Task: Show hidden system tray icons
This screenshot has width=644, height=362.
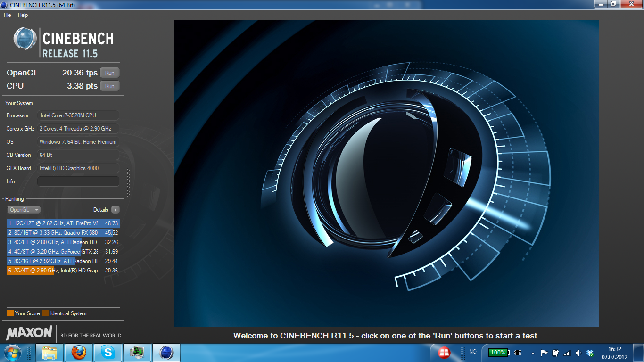Action: 533,353
